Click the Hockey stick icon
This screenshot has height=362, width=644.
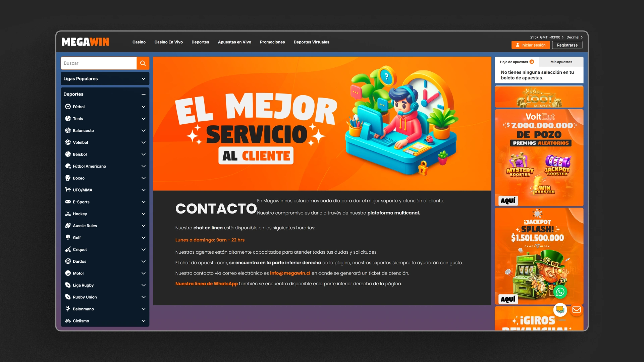coord(68,214)
